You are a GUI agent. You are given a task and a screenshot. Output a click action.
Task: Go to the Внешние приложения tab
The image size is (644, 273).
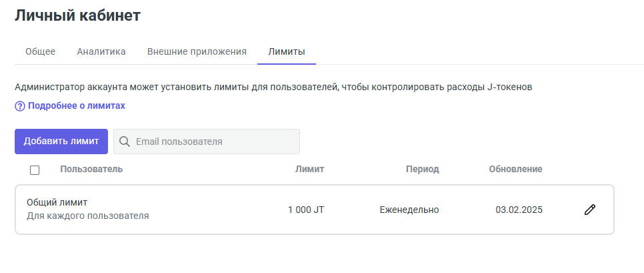click(197, 51)
